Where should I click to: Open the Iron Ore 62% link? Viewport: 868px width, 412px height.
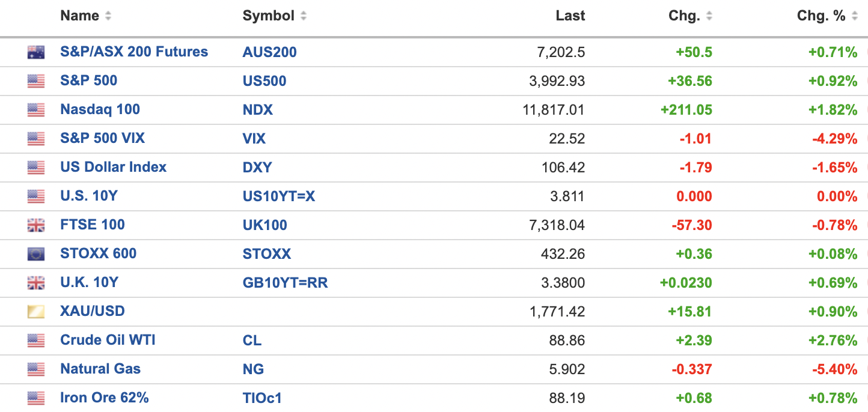point(104,398)
